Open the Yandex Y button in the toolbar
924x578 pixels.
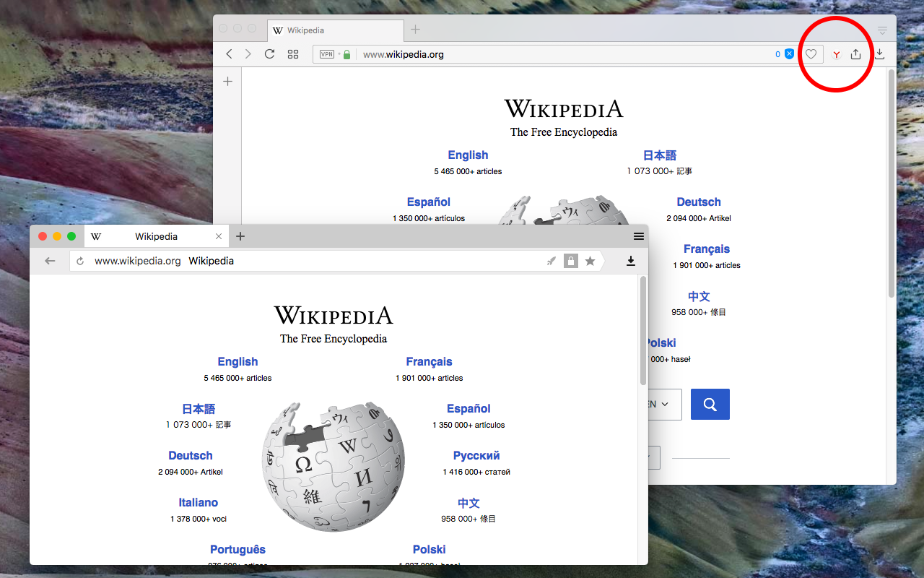point(836,53)
